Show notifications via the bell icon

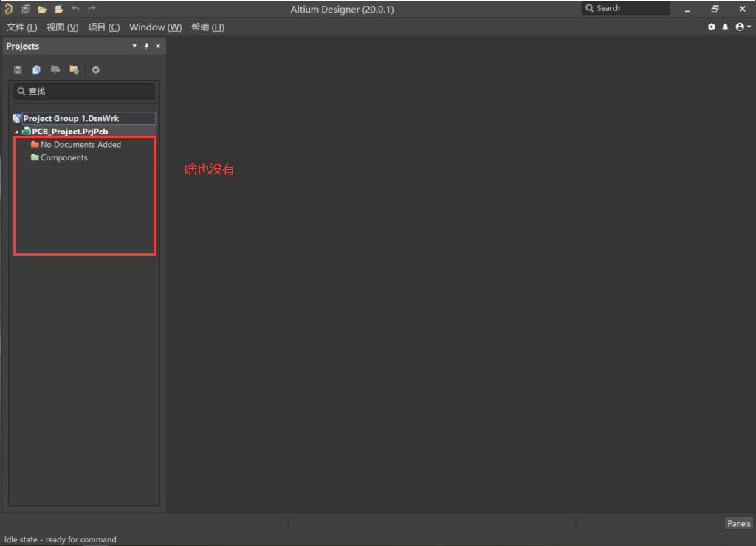click(x=725, y=27)
